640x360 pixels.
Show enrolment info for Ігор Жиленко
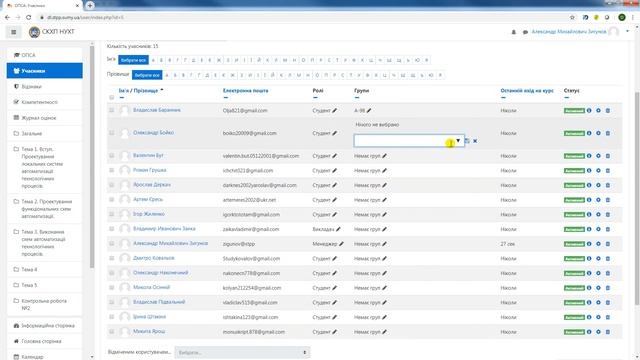tap(589, 215)
